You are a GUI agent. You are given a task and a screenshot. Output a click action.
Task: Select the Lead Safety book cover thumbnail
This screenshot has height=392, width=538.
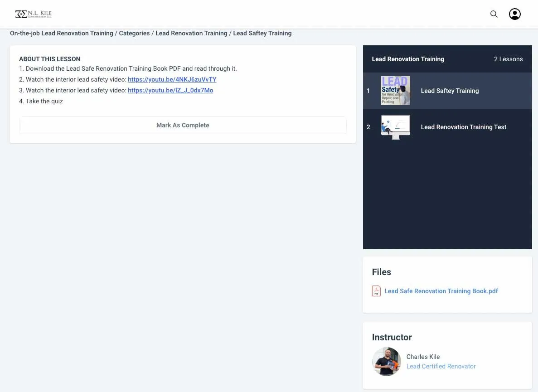pos(395,91)
